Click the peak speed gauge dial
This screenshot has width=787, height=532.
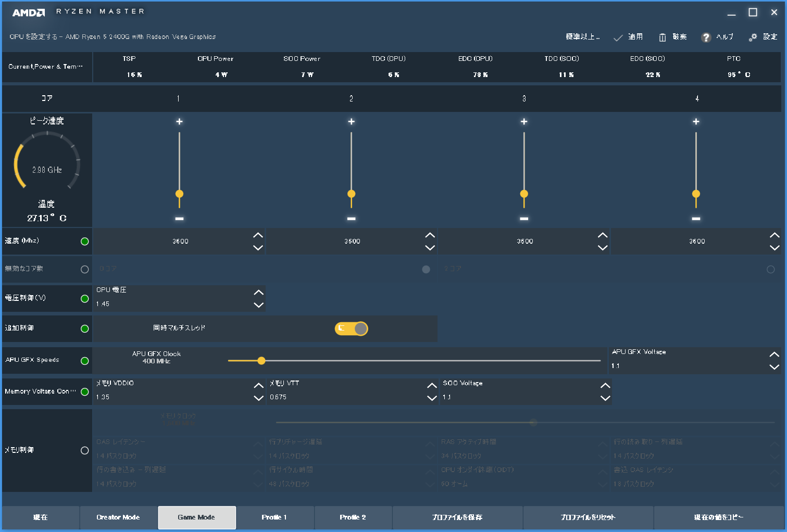[47, 161]
